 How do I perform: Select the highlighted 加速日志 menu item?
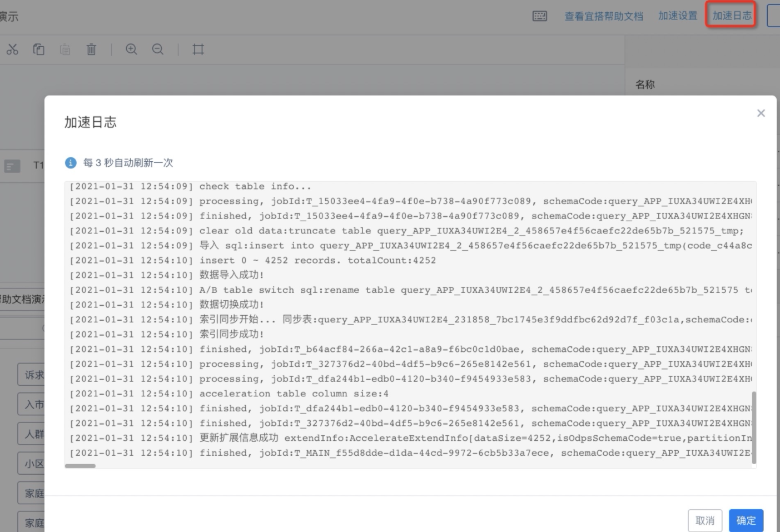[x=732, y=16]
